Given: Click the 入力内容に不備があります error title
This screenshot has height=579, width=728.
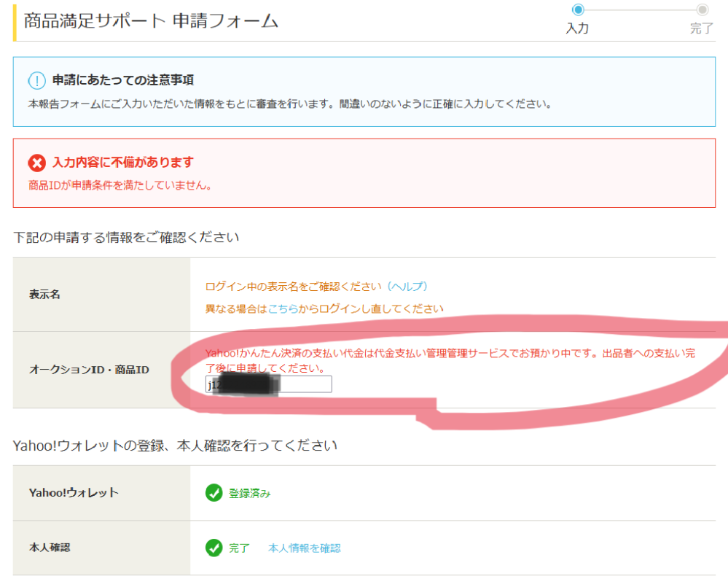Looking at the screenshot, I should tap(123, 162).
